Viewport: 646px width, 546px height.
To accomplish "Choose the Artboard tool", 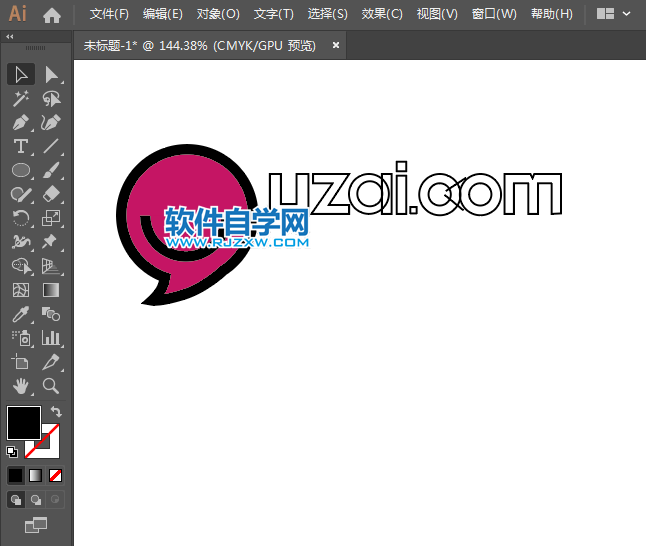I will tap(21, 362).
